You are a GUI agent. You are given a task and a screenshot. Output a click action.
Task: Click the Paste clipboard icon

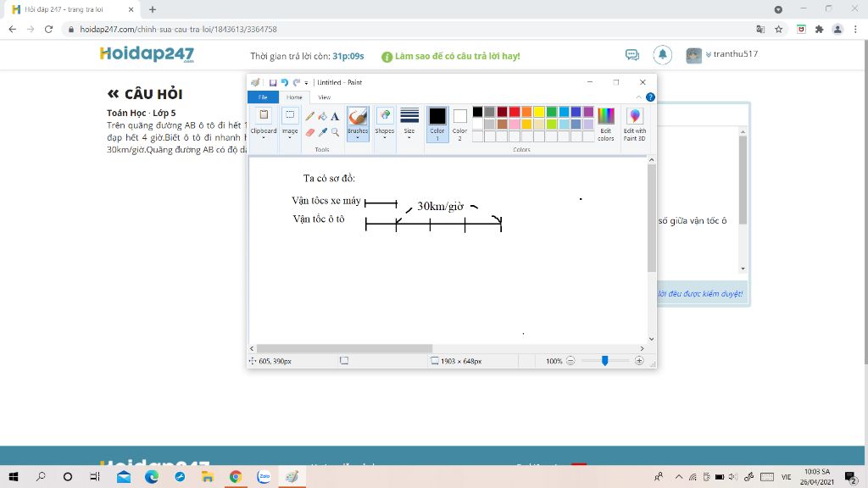(x=264, y=115)
